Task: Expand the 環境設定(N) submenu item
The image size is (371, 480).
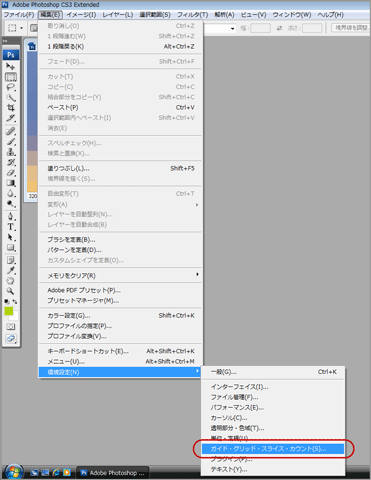Action: coord(120,372)
